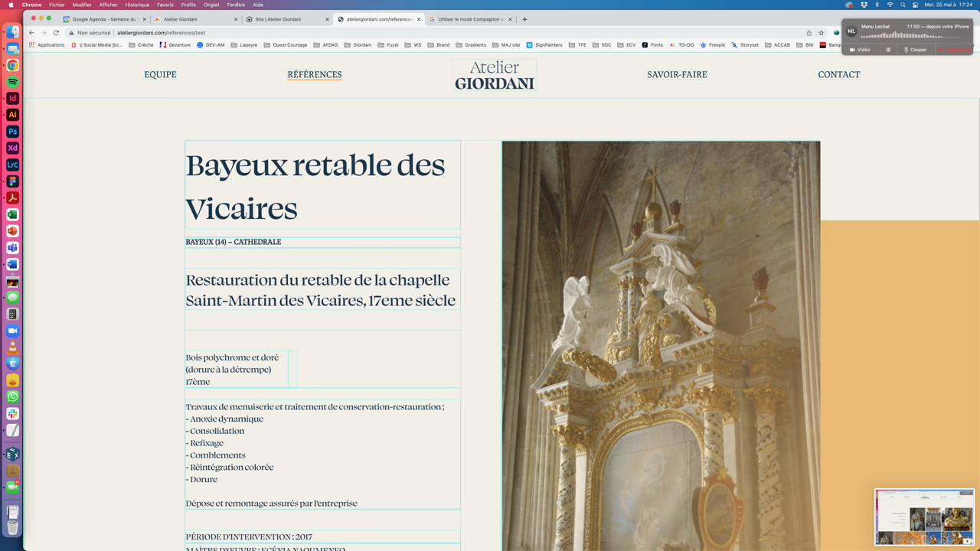
Task: Open Microsoft Teams in the dock
Action: click(x=12, y=247)
